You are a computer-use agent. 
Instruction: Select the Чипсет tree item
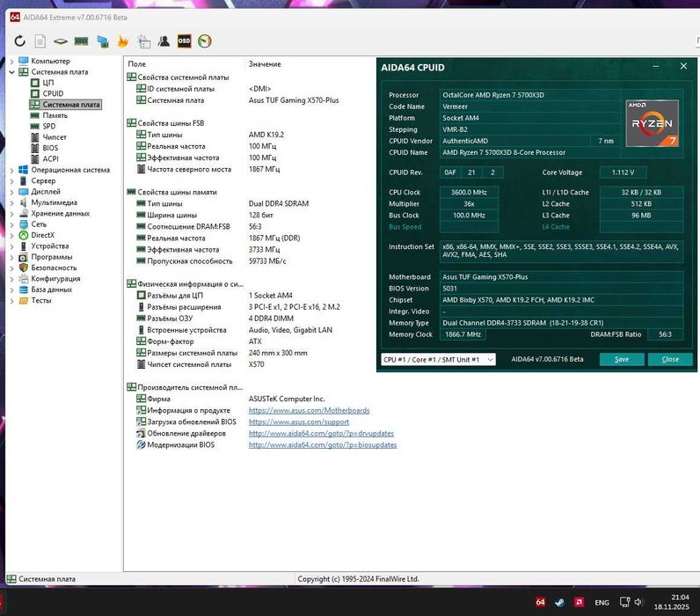point(55,137)
